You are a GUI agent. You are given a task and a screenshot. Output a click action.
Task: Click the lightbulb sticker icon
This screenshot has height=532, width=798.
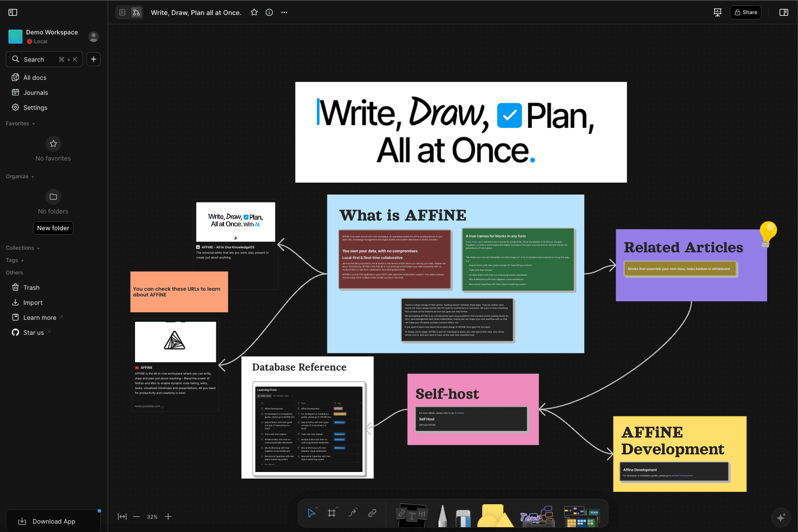(x=768, y=234)
